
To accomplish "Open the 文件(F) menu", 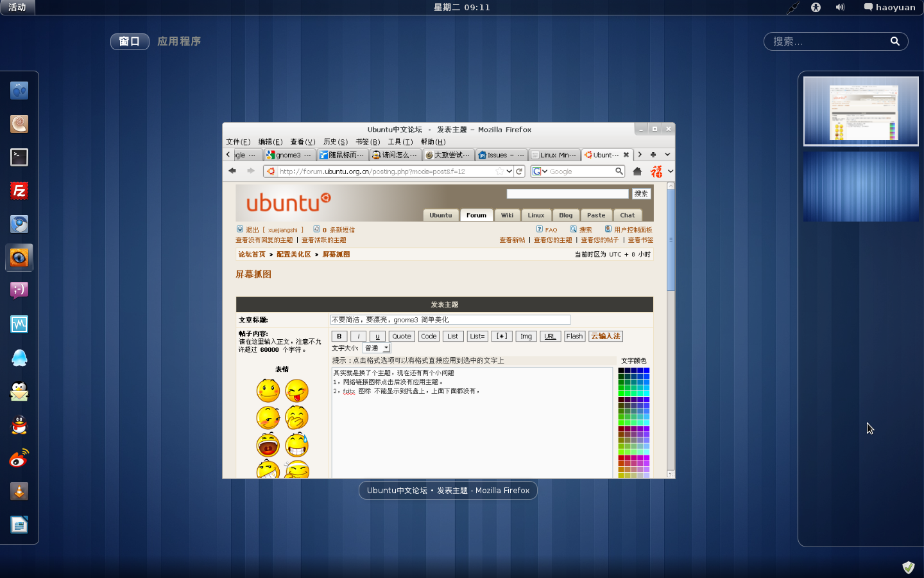I will point(238,142).
